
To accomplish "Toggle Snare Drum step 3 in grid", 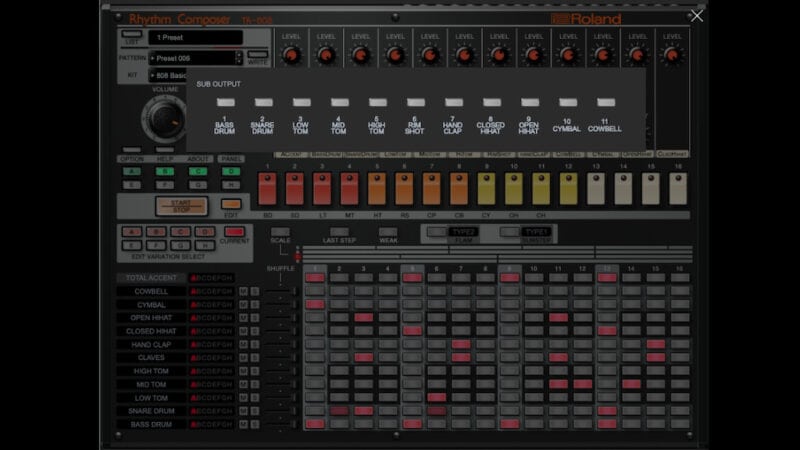I will coord(364,411).
